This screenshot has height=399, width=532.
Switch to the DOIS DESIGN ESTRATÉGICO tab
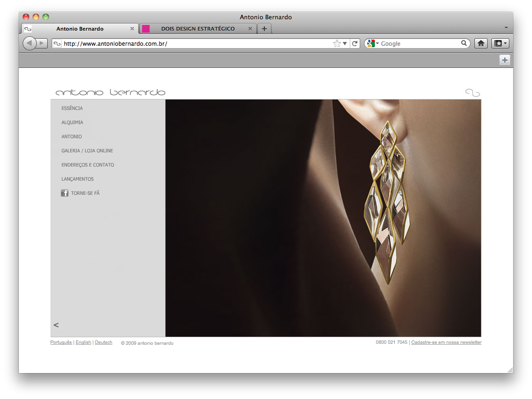click(198, 29)
